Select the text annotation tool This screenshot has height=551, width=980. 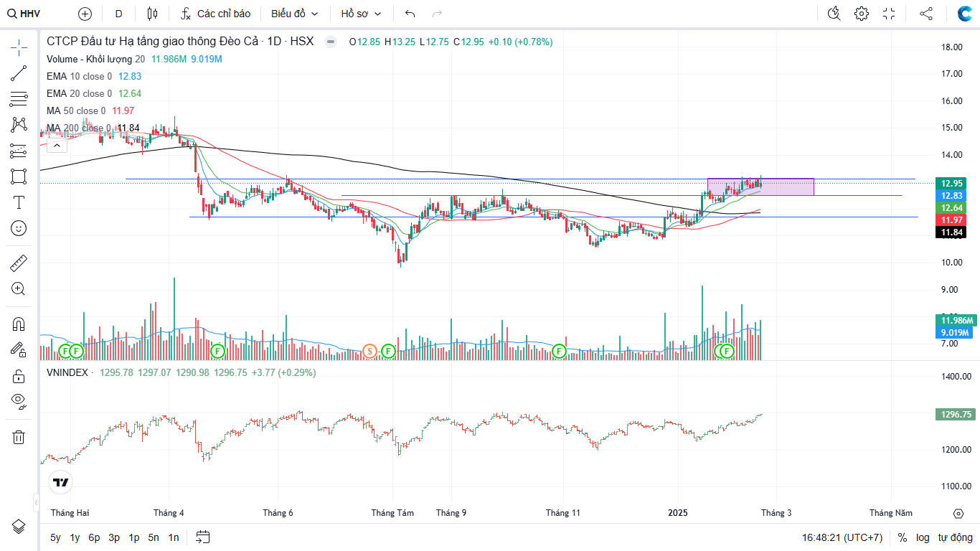point(19,202)
